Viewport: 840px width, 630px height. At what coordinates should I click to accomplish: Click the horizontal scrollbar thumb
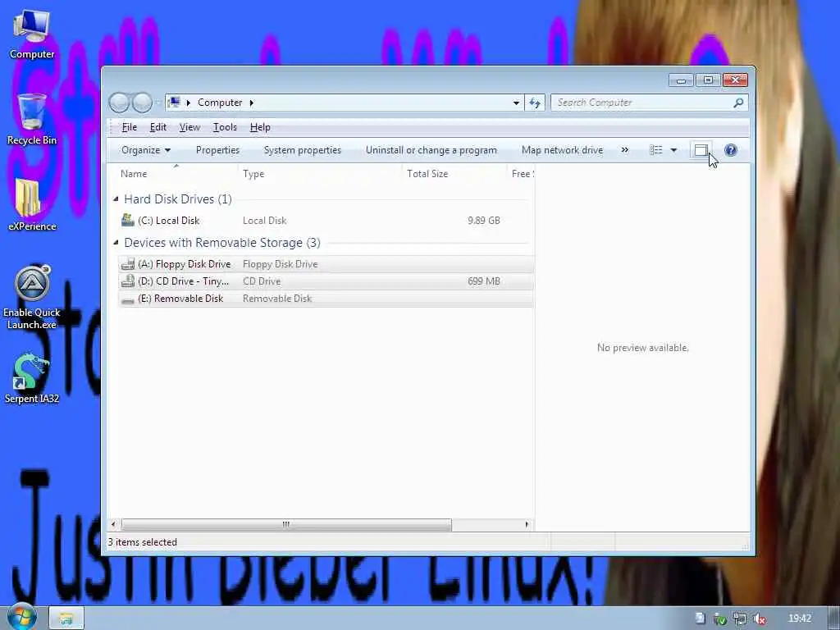286,524
